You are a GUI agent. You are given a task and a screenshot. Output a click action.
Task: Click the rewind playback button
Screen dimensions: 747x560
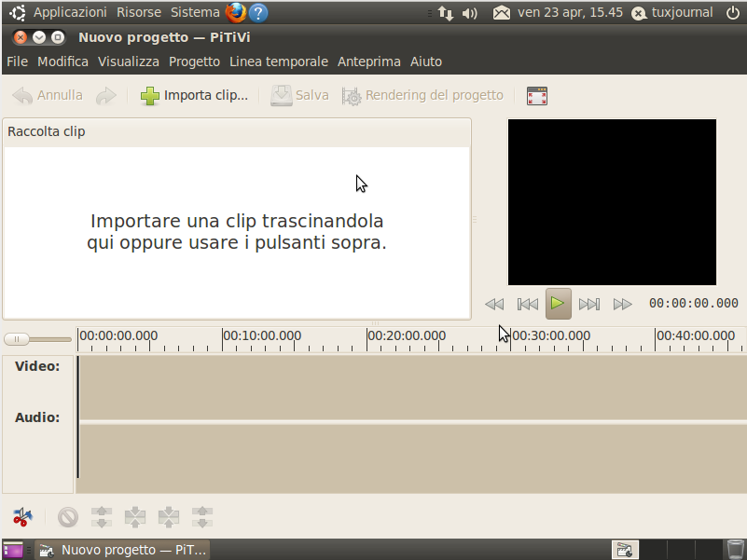tap(494, 304)
